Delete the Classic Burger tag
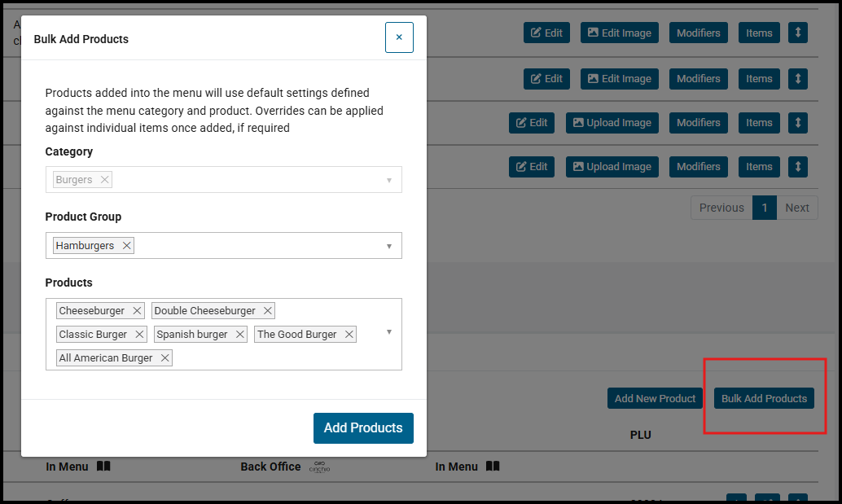The image size is (842, 504). (139, 335)
